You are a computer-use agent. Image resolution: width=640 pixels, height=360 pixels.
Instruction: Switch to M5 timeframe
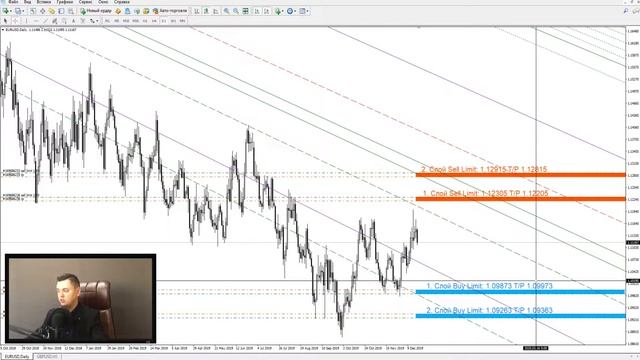pyautogui.click(x=117, y=20)
